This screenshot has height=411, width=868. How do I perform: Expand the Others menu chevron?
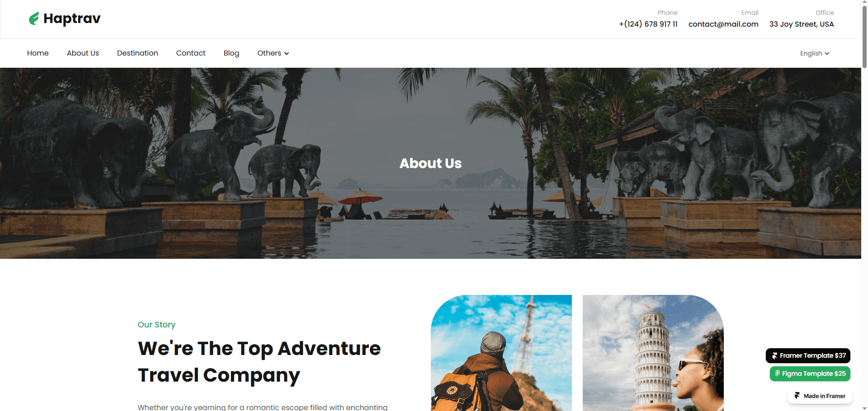coord(287,53)
